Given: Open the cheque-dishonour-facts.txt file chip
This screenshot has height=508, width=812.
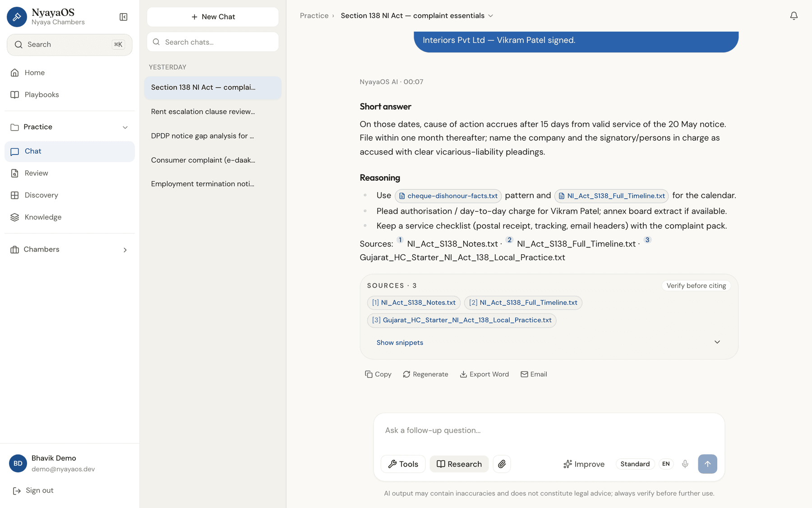Looking at the screenshot, I should click(448, 196).
